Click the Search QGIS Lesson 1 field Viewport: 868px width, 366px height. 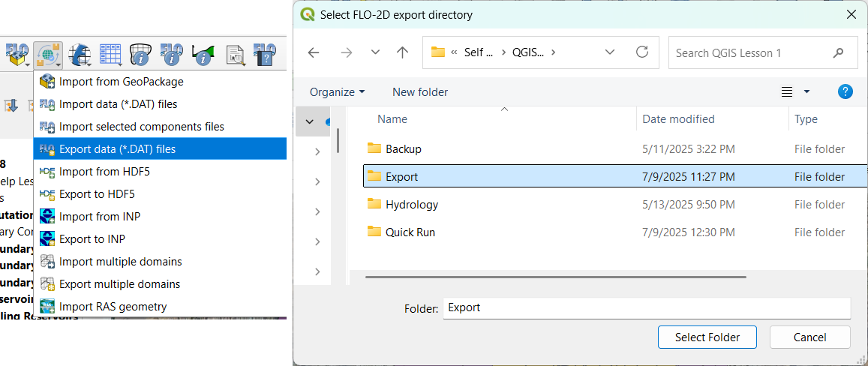coord(750,52)
